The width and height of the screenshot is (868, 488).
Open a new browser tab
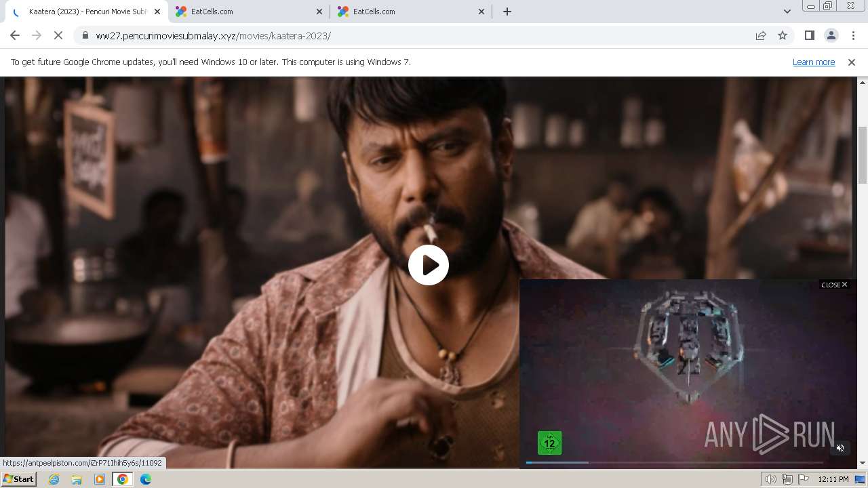507,12
